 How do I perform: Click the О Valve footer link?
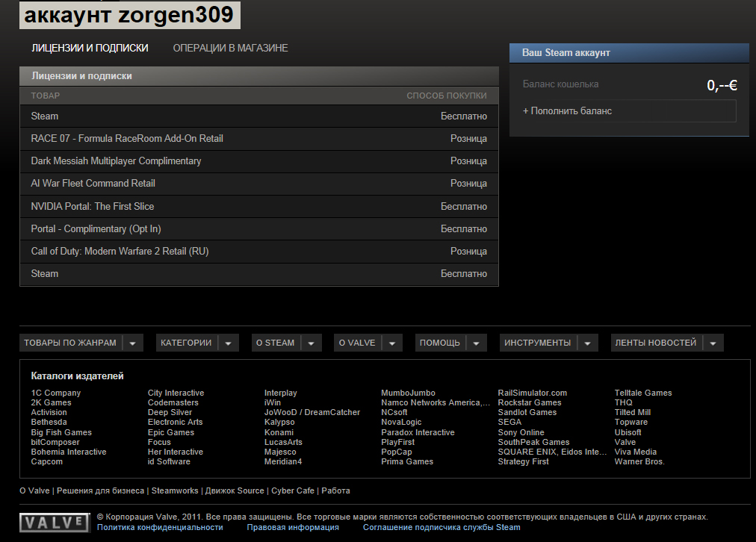(34, 491)
